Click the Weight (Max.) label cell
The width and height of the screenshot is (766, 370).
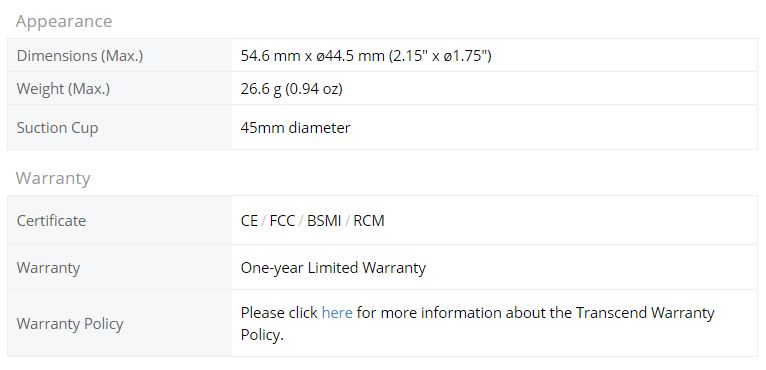point(120,88)
